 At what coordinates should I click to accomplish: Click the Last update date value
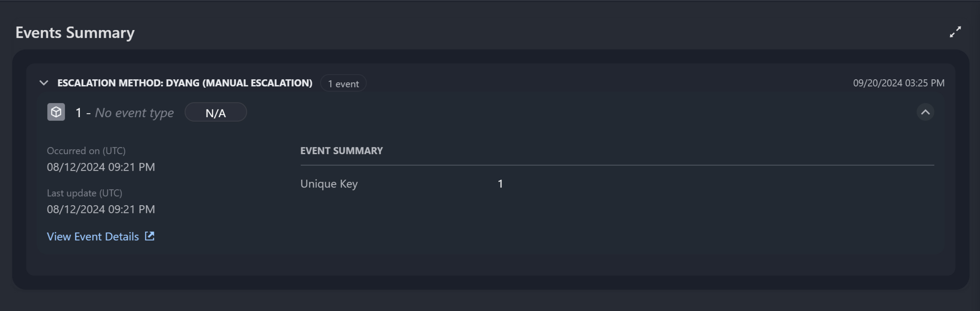tap(101, 209)
